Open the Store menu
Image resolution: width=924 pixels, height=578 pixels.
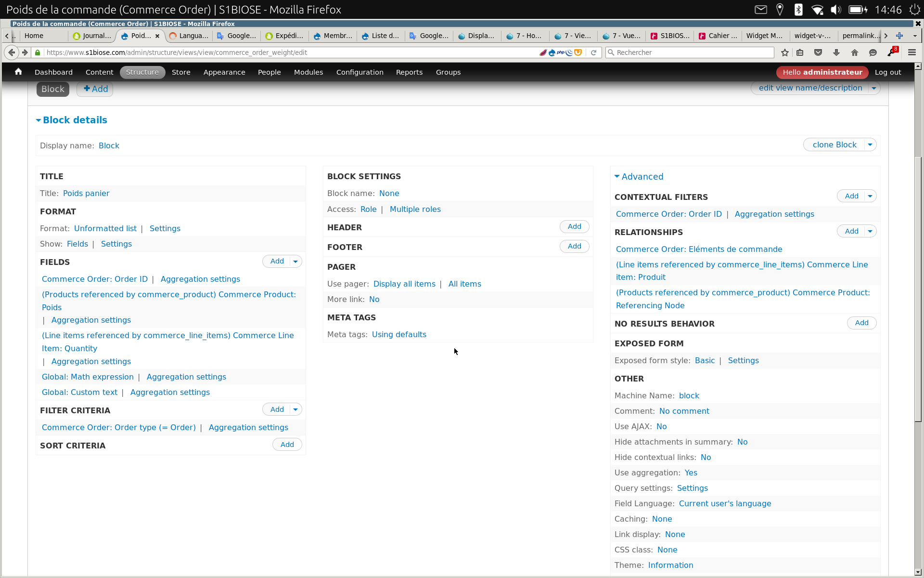[181, 71]
